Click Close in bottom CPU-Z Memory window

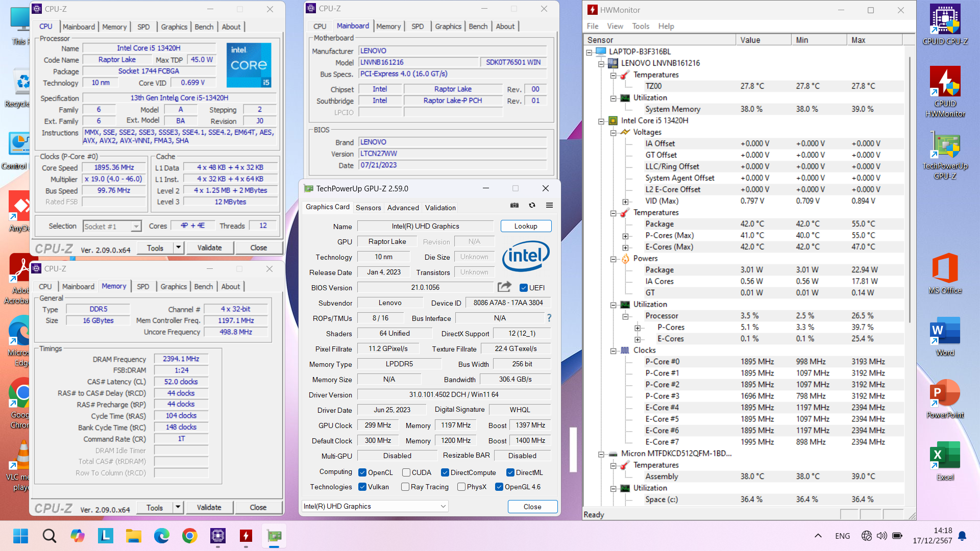pos(258,507)
